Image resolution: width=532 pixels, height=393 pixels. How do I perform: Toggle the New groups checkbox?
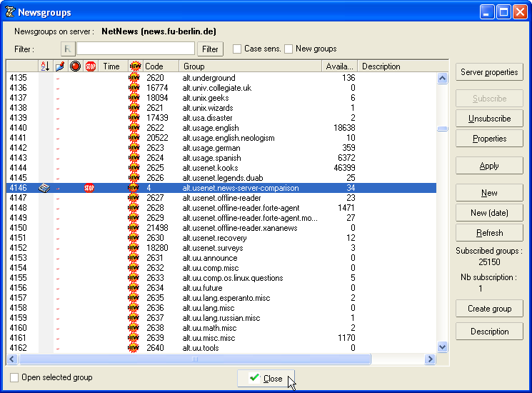tap(288, 49)
